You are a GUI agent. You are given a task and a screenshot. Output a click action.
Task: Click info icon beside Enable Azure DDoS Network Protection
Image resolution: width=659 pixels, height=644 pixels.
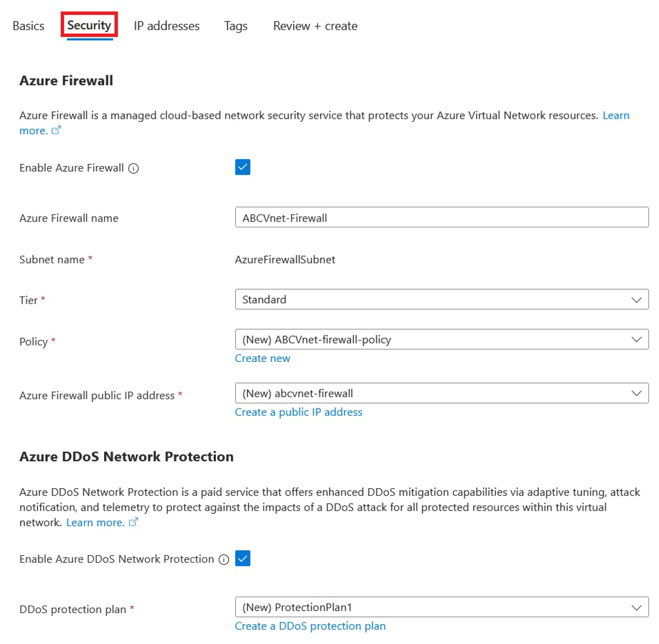(224, 559)
